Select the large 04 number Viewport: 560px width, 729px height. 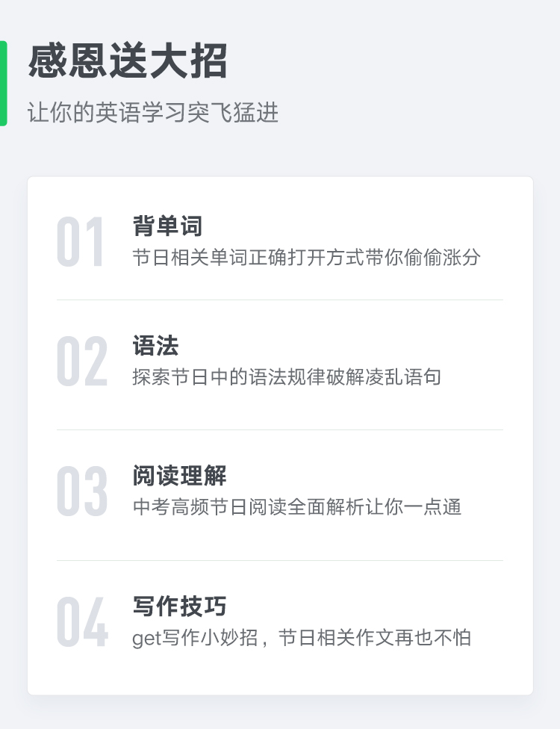tap(81, 623)
